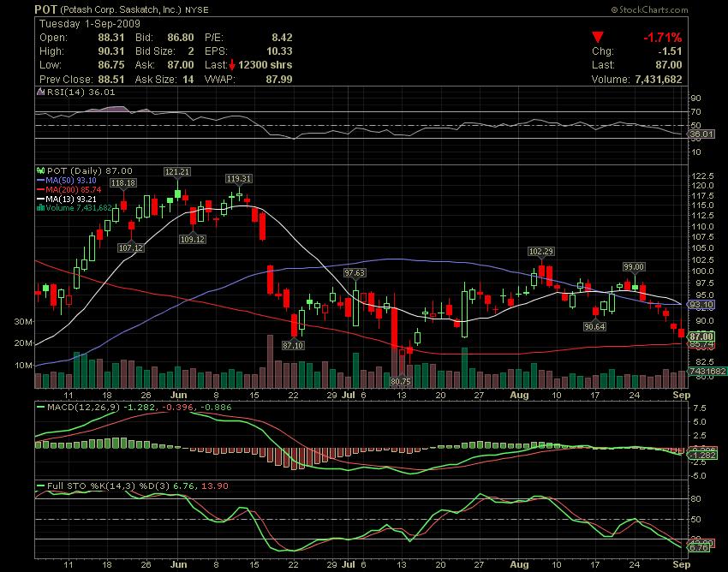Image resolution: width=728 pixels, height=572 pixels.
Task: Click the EPS value 10.33
Action: click(279, 51)
